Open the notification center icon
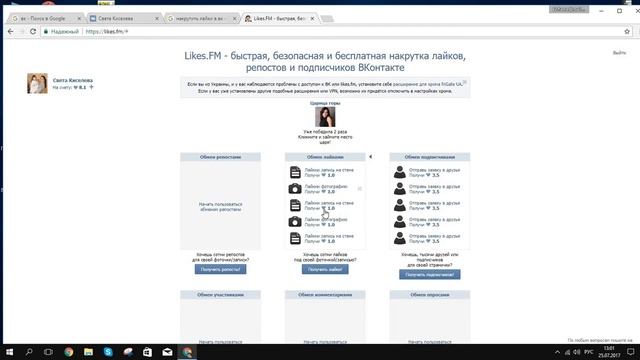 [631, 352]
